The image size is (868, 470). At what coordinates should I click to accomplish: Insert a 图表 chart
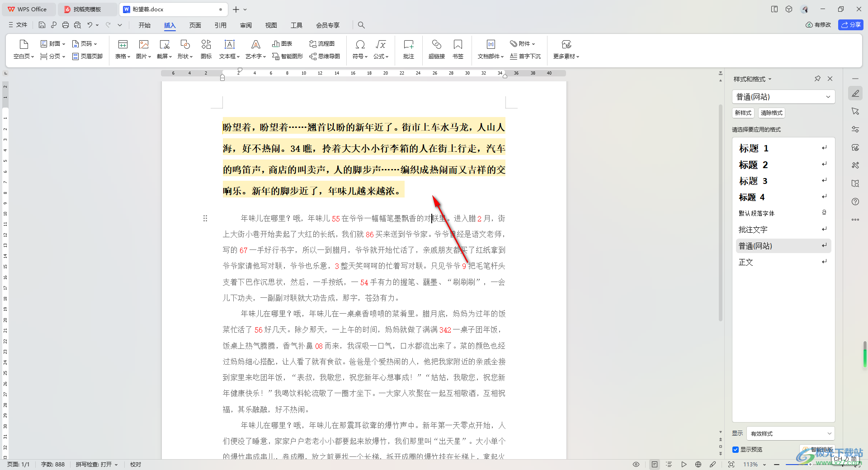(282, 44)
